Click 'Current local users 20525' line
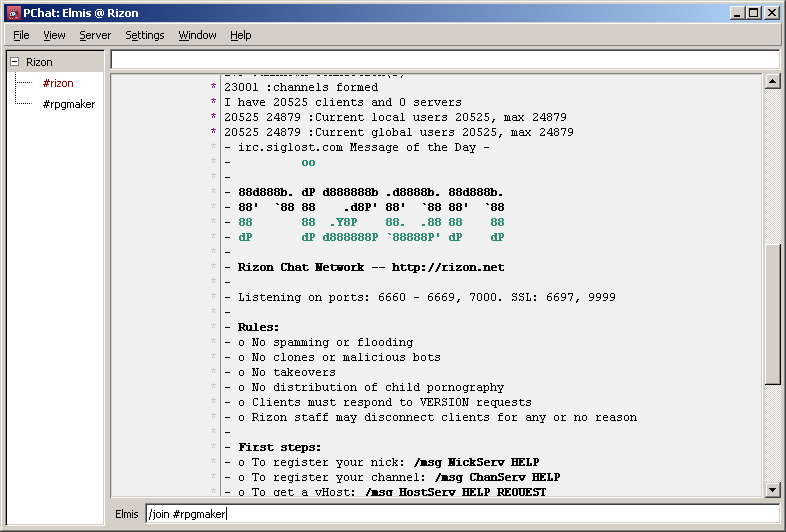This screenshot has width=786, height=532. 395,117
